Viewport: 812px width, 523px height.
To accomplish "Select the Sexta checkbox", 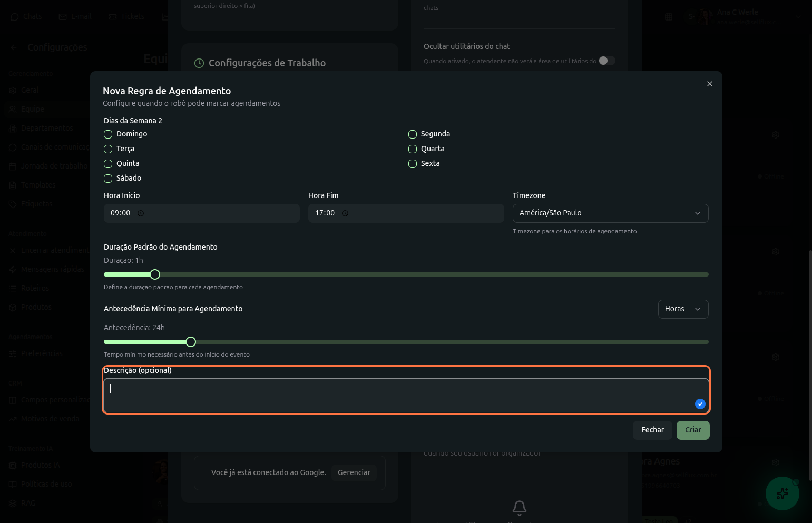I will (x=413, y=164).
